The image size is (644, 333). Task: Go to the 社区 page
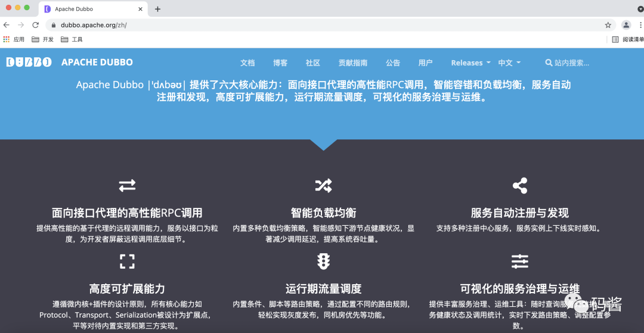tap(313, 63)
